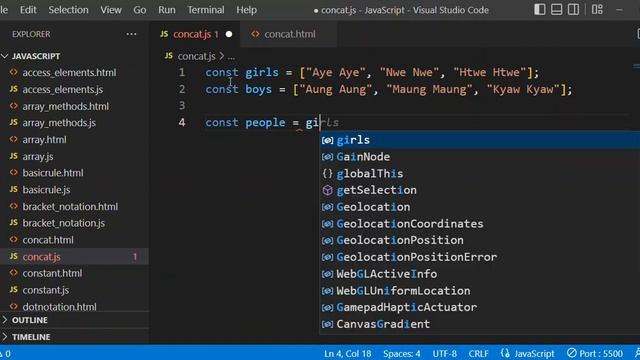
Task: Open Explorer more actions ellipsis
Action: (x=131, y=34)
